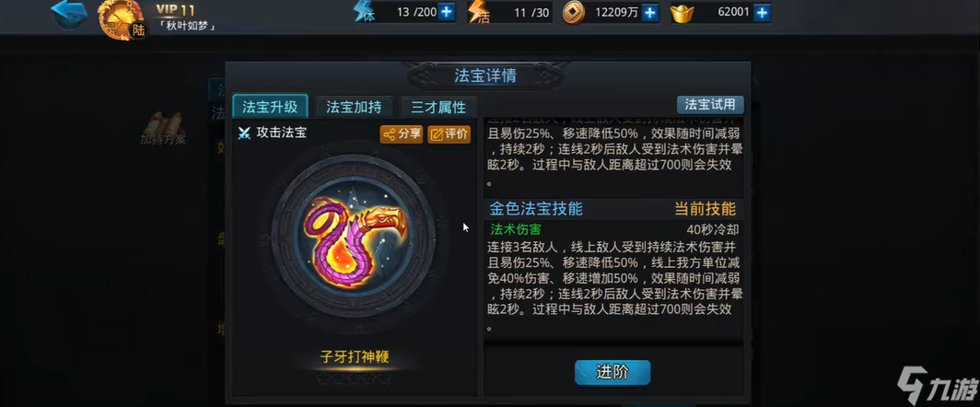The image size is (980, 407).
Task: Click the VIP 11 label
Action: tap(175, 11)
